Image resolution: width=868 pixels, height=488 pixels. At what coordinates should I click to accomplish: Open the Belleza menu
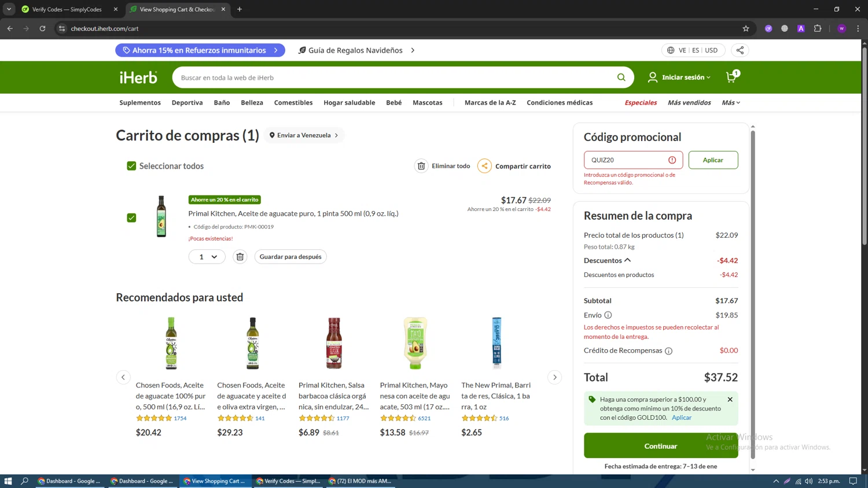[x=252, y=103]
